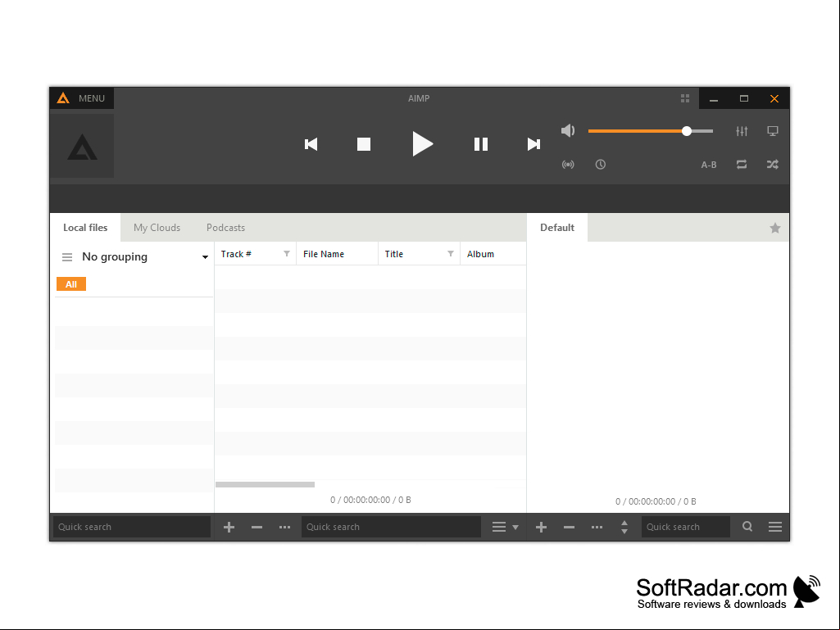Viewport: 840px width, 630px height.
Task: Click the volume slider track
Action: coord(651,131)
